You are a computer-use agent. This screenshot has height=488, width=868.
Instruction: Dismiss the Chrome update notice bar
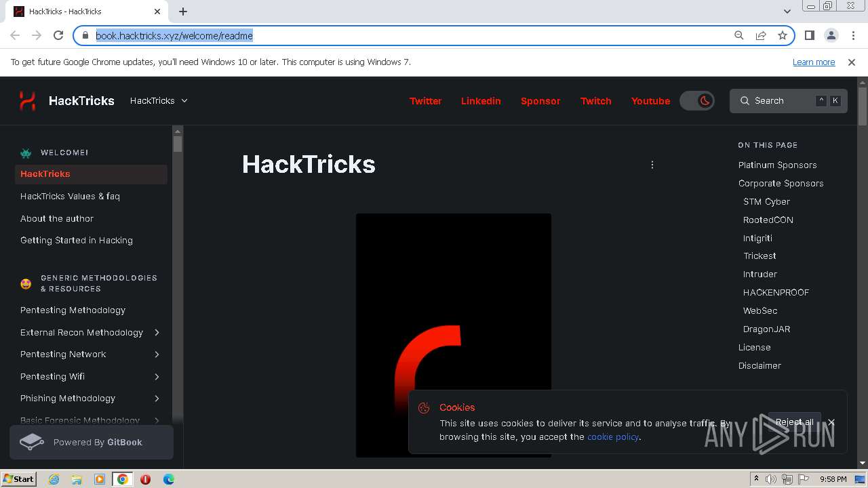852,62
